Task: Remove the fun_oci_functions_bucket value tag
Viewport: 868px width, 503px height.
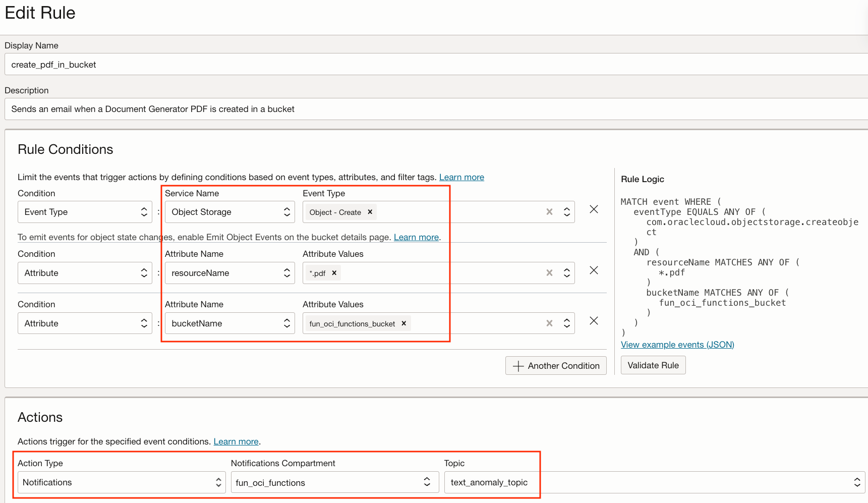Action: [x=403, y=323]
